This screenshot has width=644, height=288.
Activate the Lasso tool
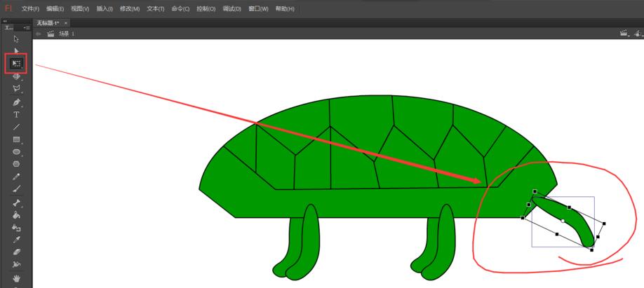click(16, 88)
